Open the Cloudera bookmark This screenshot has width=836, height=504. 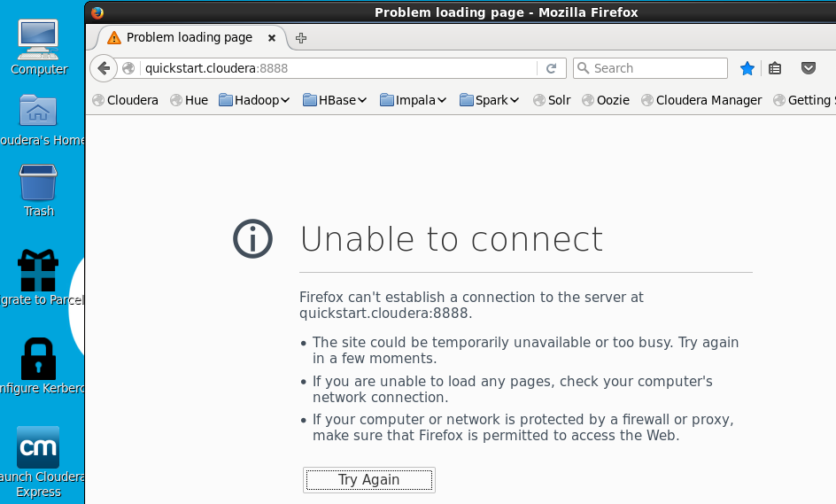click(125, 100)
